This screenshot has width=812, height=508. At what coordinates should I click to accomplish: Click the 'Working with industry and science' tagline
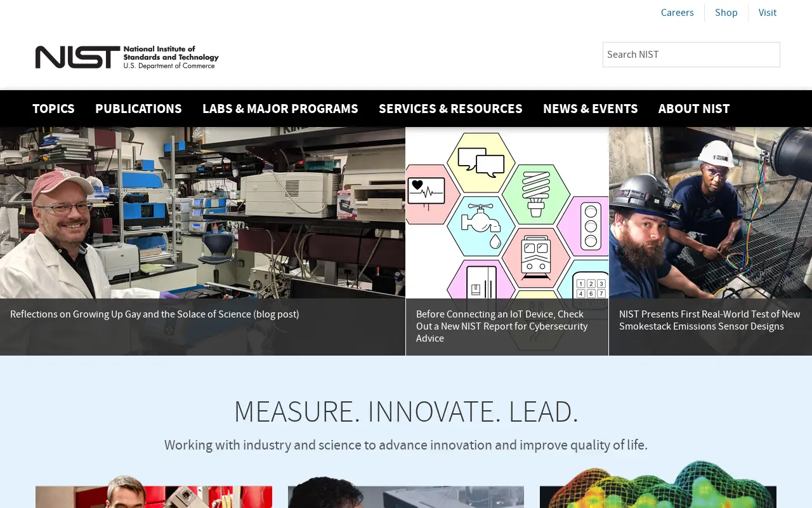406,445
